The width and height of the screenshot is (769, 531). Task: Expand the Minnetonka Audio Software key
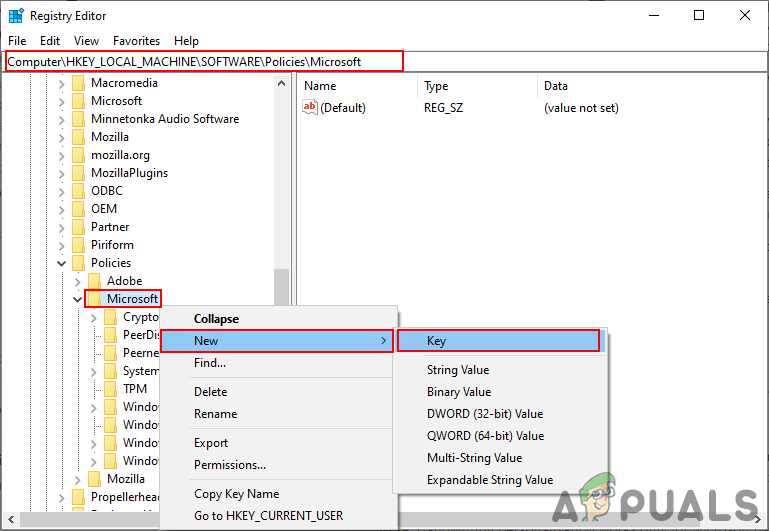click(x=61, y=120)
